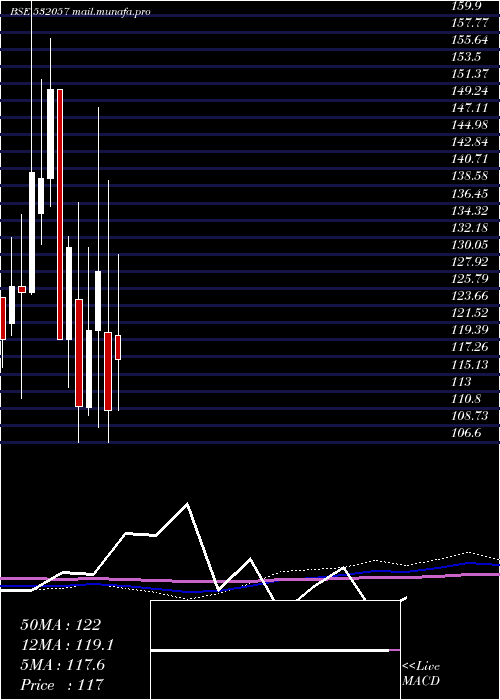Click the 117.26 price axis label
500x700 pixels.
(x=471, y=347)
